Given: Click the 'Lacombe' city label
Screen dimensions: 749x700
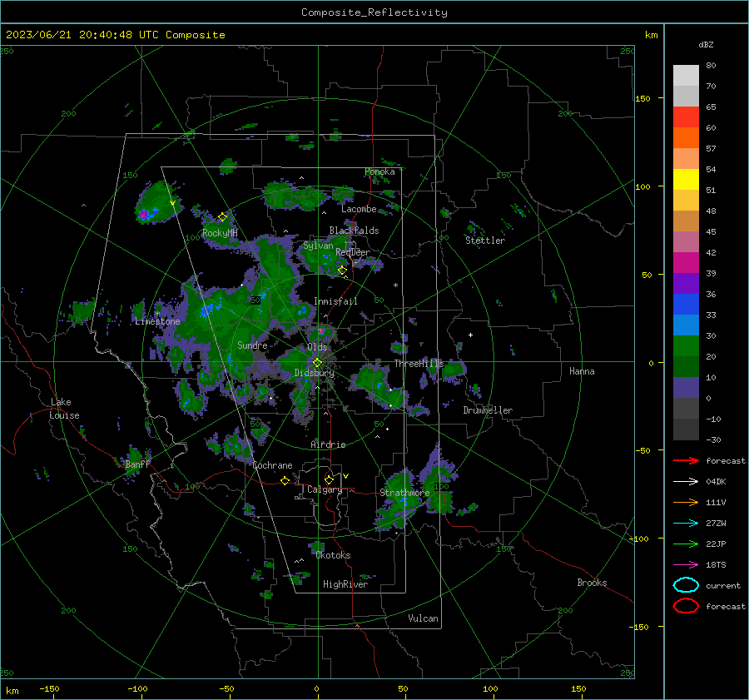Looking at the screenshot, I should point(359,209).
